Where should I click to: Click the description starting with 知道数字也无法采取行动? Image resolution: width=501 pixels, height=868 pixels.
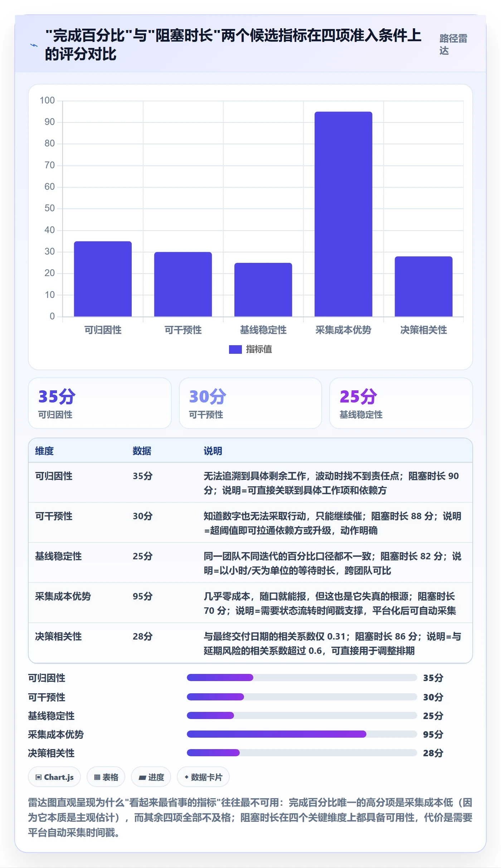point(332,523)
